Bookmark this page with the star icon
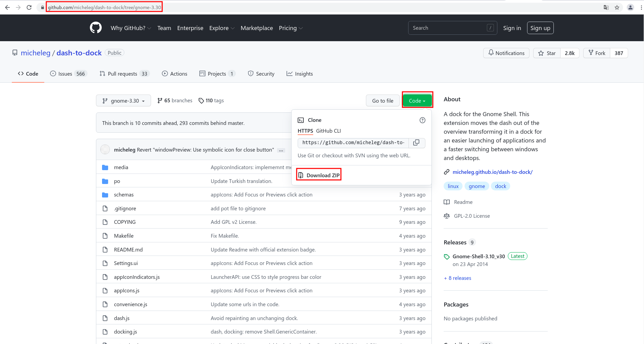 (617, 7)
